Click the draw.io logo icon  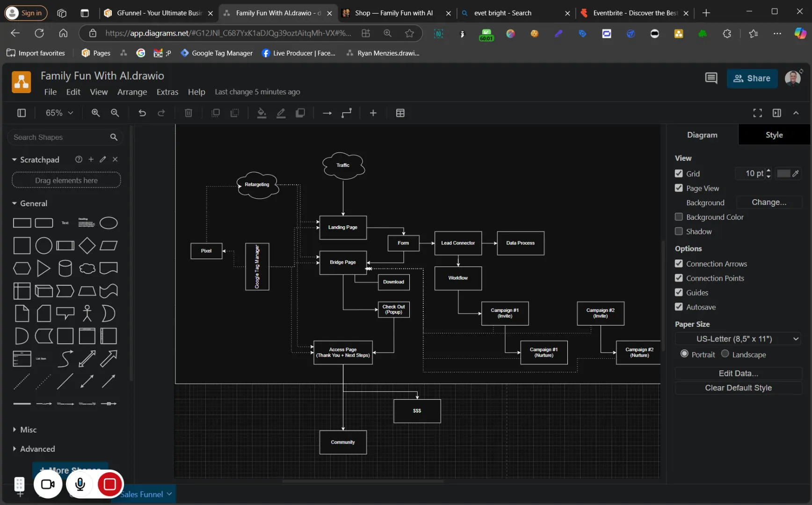[22, 82]
